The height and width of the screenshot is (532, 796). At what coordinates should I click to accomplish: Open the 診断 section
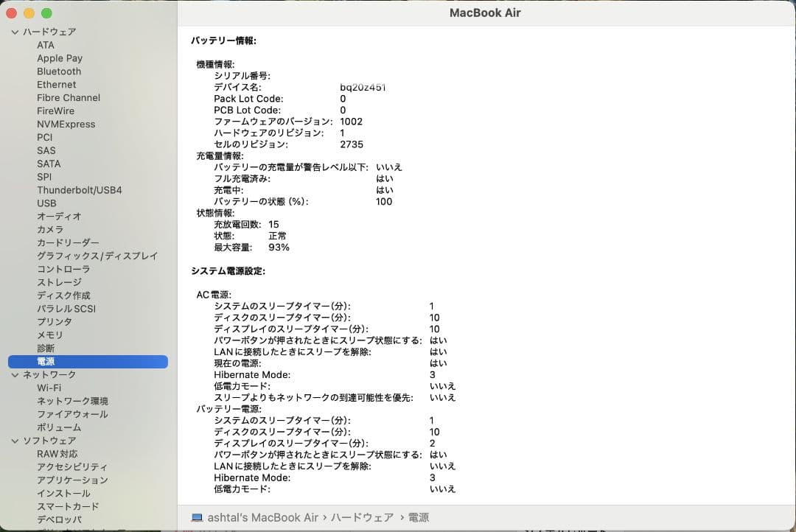(46, 348)
